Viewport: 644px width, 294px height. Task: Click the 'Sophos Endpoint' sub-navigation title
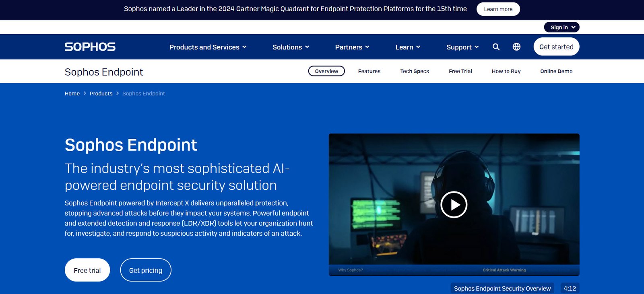click(104, 72)
